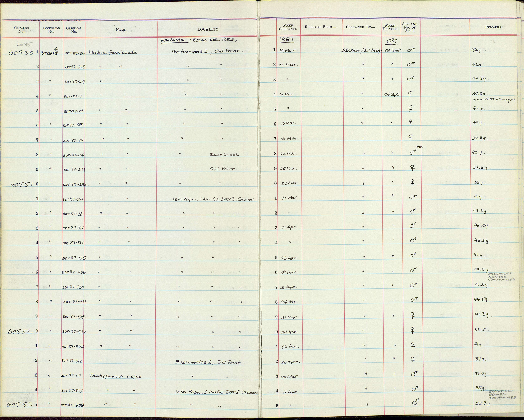
Task: Click original number BDT 87-236
Action: [74, 184]
